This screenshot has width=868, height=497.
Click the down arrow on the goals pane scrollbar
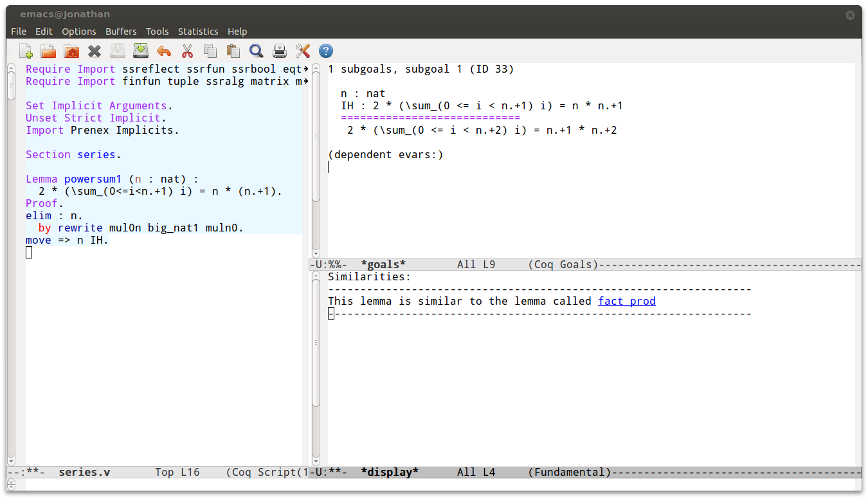(x=316, y=253)
